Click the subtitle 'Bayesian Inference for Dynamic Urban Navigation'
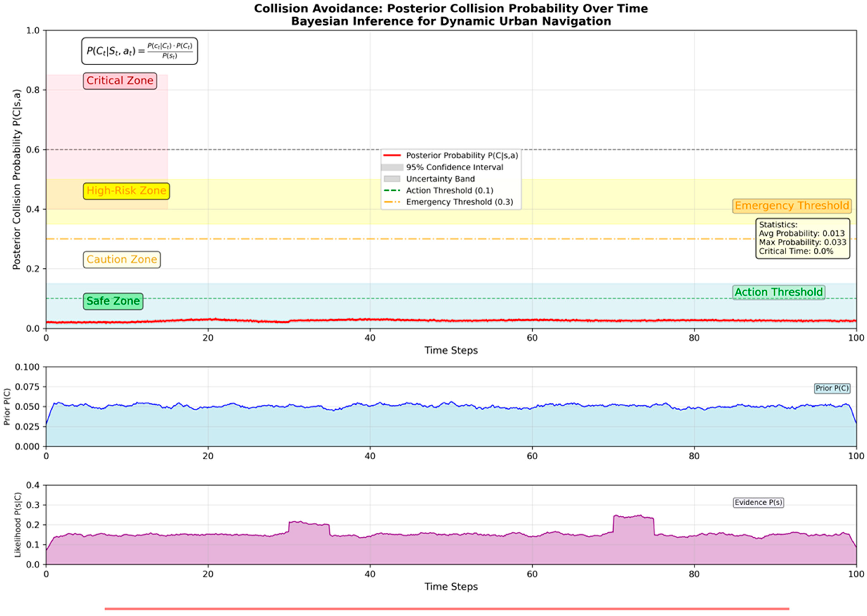Screen dimensions: 867x616 click(x=451, y=21)
